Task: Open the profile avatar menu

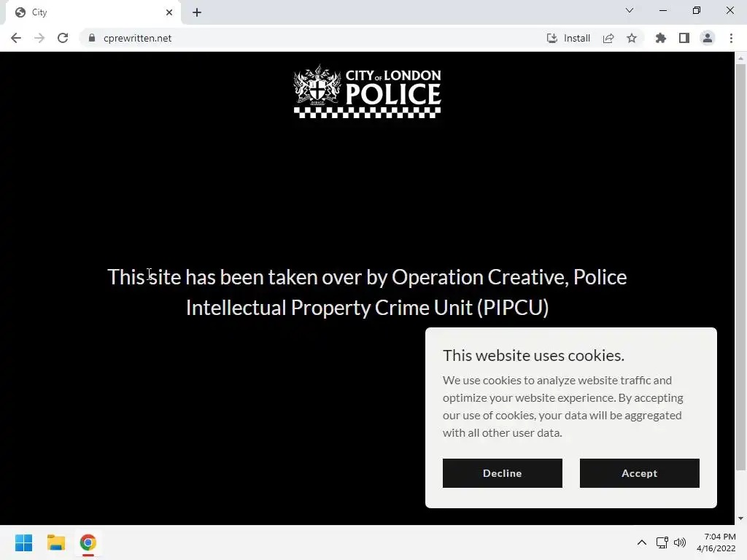Action: point(708,38)
